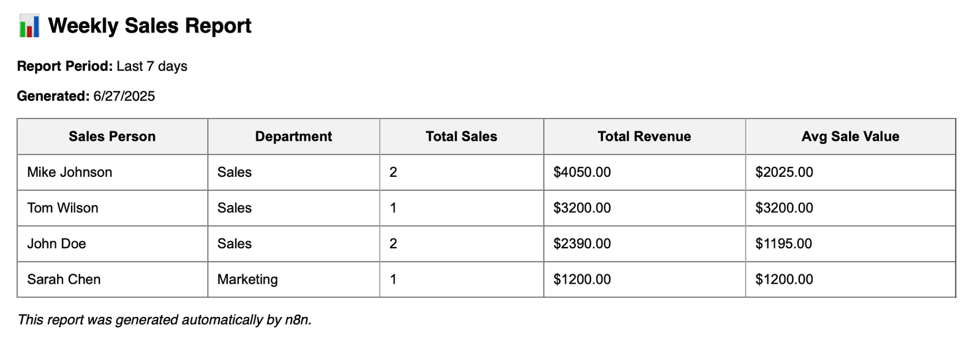Click the Report Period label
This screenshot has height=345, width=980.
click(x=64, y=66)
